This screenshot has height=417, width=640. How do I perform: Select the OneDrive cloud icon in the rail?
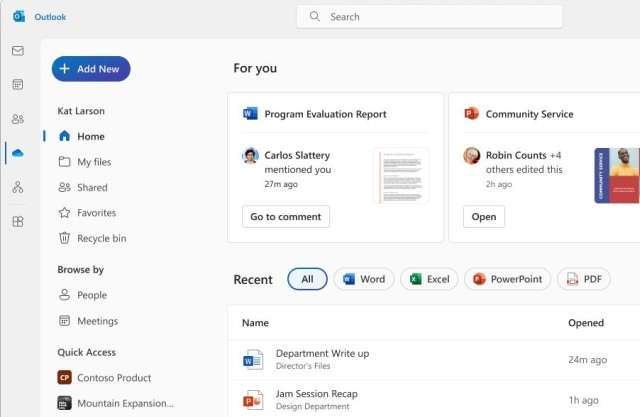point(18,153)
